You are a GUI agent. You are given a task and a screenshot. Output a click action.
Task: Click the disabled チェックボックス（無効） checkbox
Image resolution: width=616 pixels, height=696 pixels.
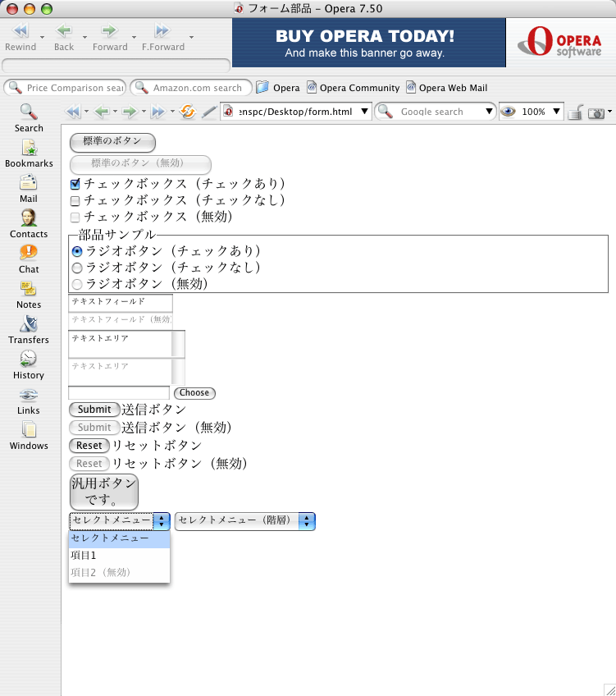click(x=75, y=217)
